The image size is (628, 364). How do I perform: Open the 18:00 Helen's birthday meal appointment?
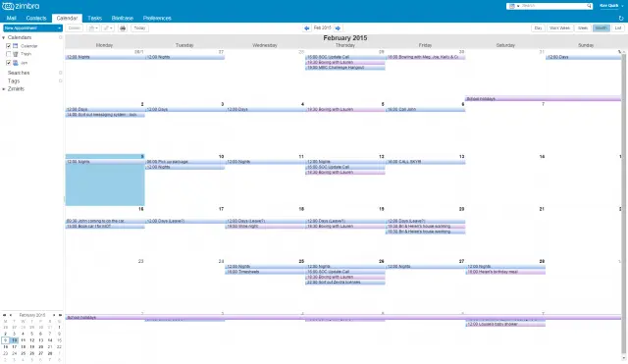tap(505, 272)
